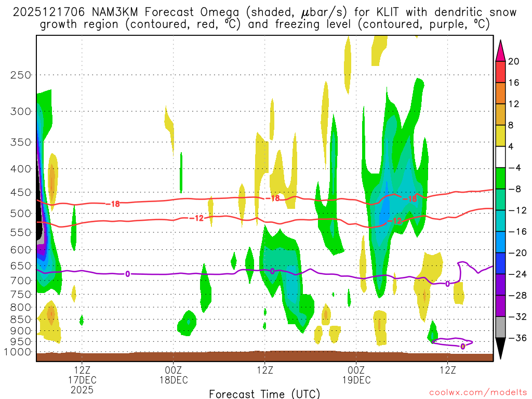Click the black color bar bottom arrow

point(500,349)
